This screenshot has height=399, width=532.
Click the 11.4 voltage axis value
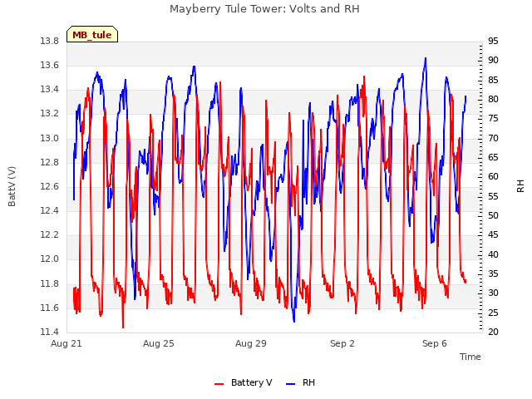pos(50,332)
